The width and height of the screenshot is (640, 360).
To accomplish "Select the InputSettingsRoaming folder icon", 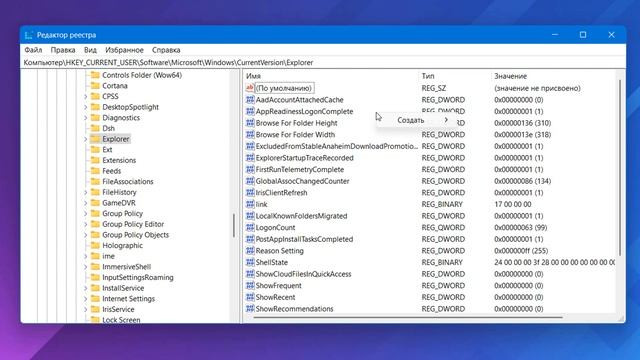I will point(95,277).
